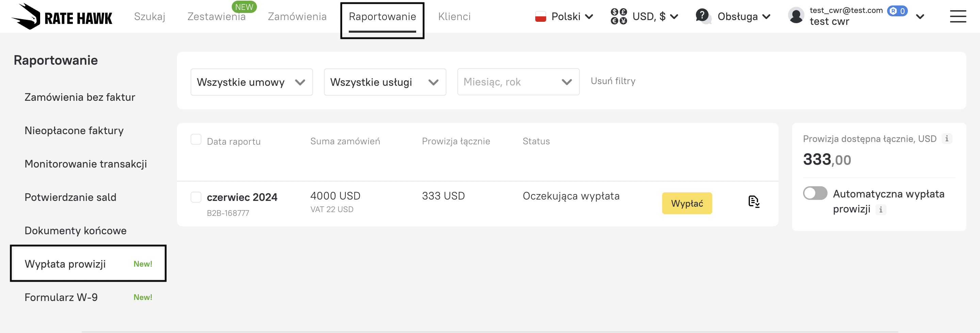This screenshot has width=980, height=333.
Task: Open Formularz W-9 sidebar item
Action: click(x=61, y=297)
